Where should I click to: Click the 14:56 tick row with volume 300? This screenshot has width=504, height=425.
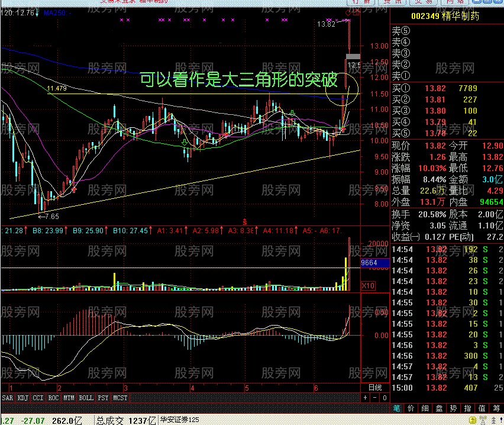click(x=447, y=356)
